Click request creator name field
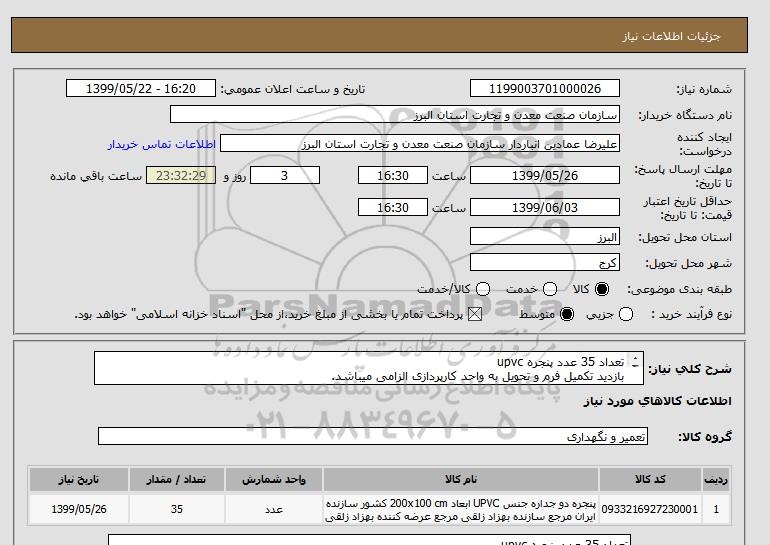770x545 pixels. 420,144
